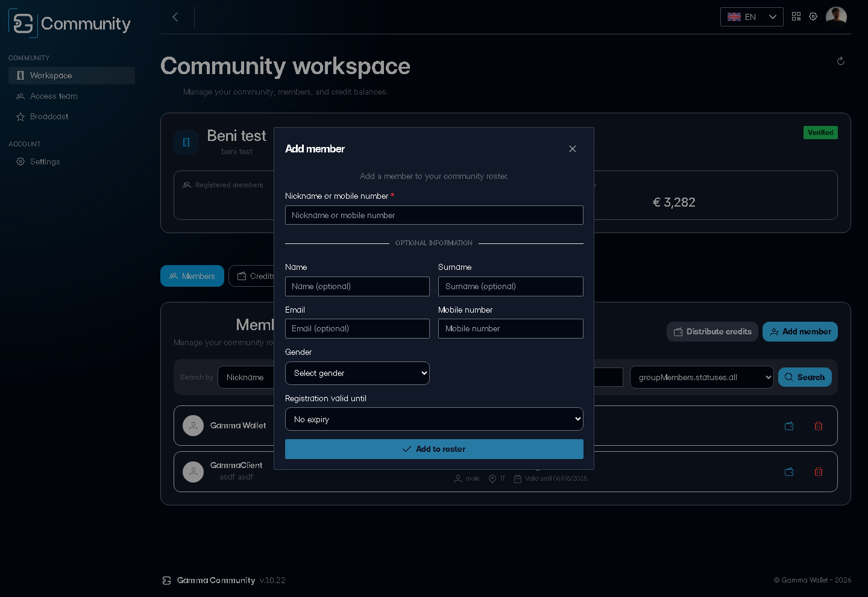Click the Add to roster button
The height and width of the screenshot is (597, 868).
(x=434, y=449)
